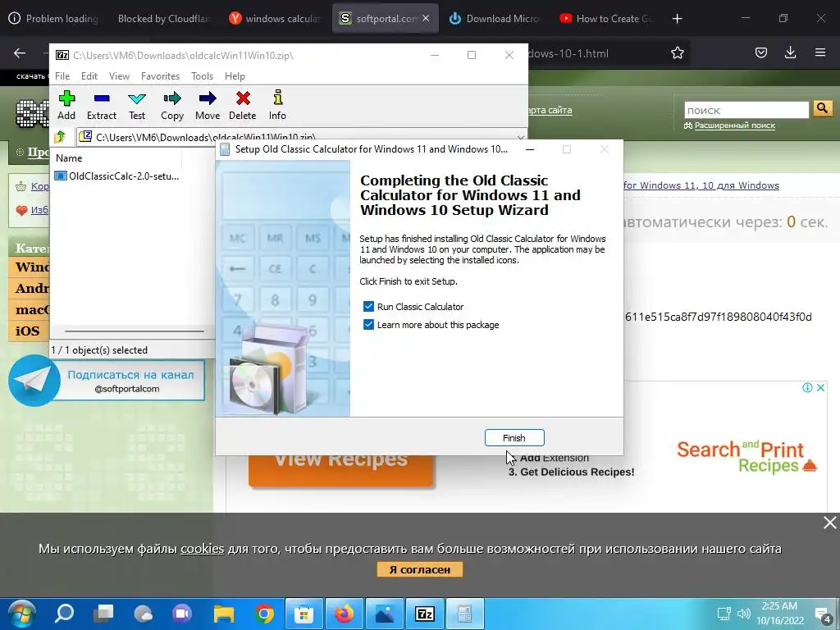Open the View menu in 7-Zip
The width and height of the screenshot is (840, 630).
tap(119, 76)
